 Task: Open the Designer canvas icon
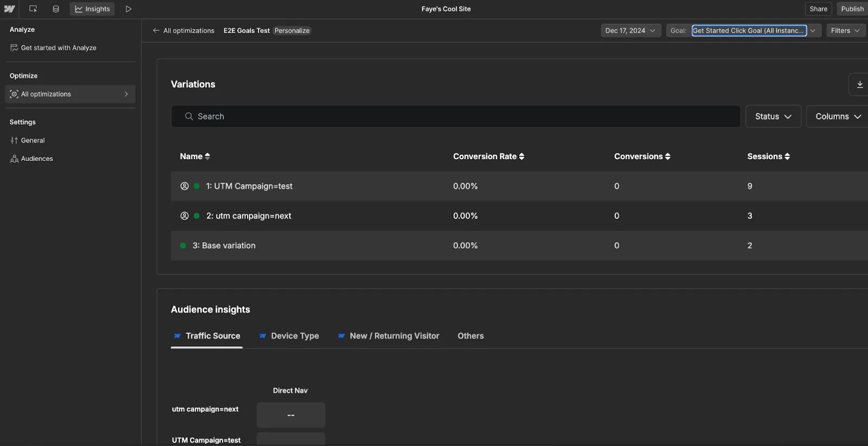point(33,9)
